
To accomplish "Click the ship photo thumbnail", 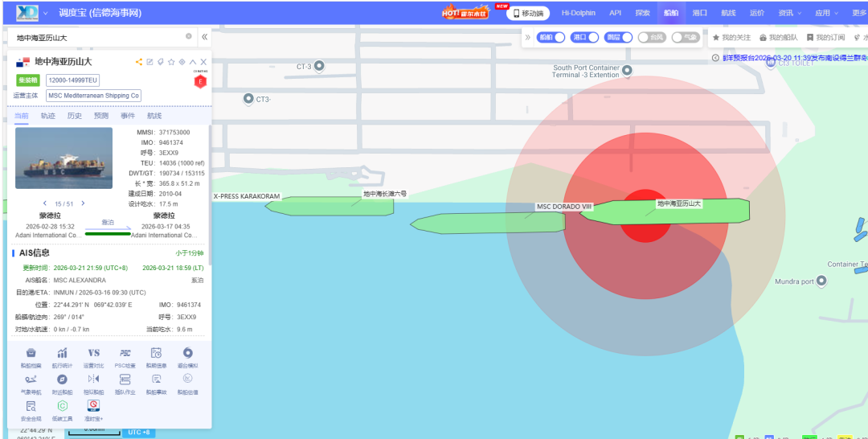I will 64,158.
